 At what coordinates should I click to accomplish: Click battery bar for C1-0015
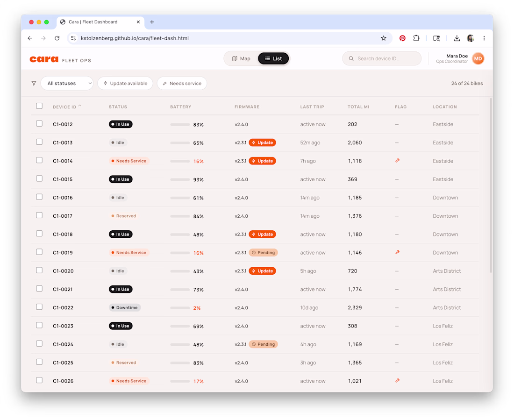pos(180,180)
